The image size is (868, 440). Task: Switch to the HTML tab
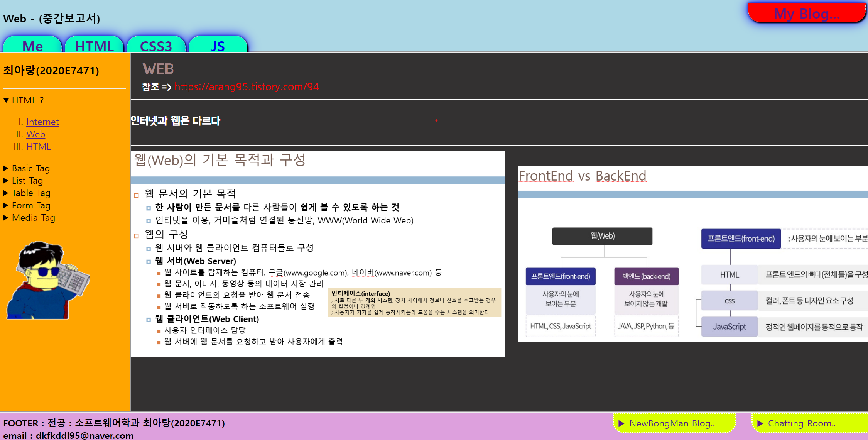coord(94,45)
